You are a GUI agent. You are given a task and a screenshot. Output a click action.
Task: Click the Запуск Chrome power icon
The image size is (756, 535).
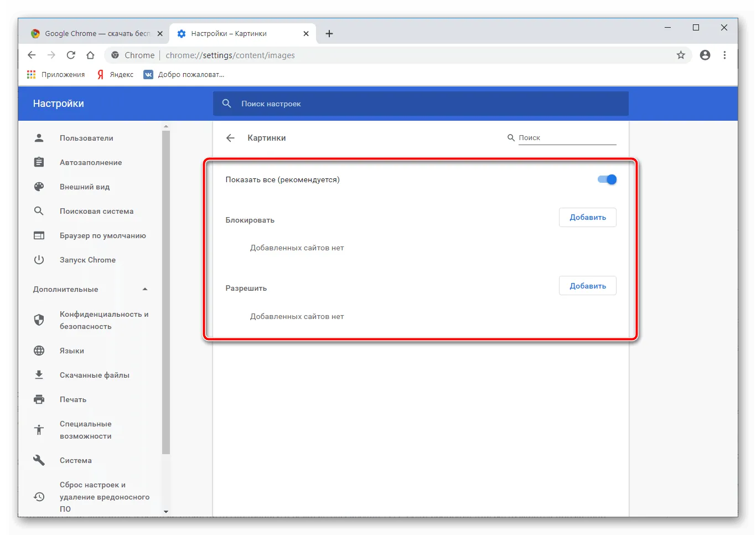point(39,260)
